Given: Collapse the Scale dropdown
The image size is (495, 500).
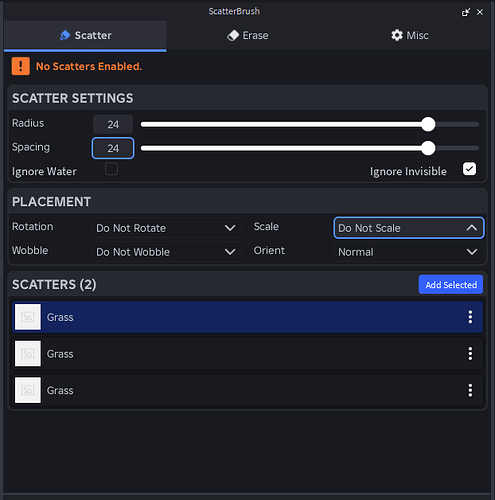Looking at the screenshot, I should tap(409, 228).
